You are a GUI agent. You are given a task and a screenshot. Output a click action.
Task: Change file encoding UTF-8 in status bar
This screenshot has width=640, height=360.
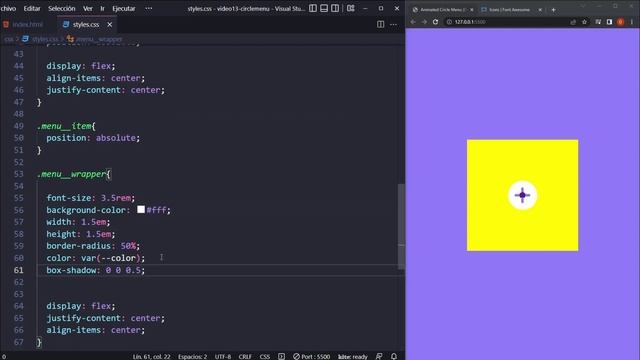tap(223, 356)
